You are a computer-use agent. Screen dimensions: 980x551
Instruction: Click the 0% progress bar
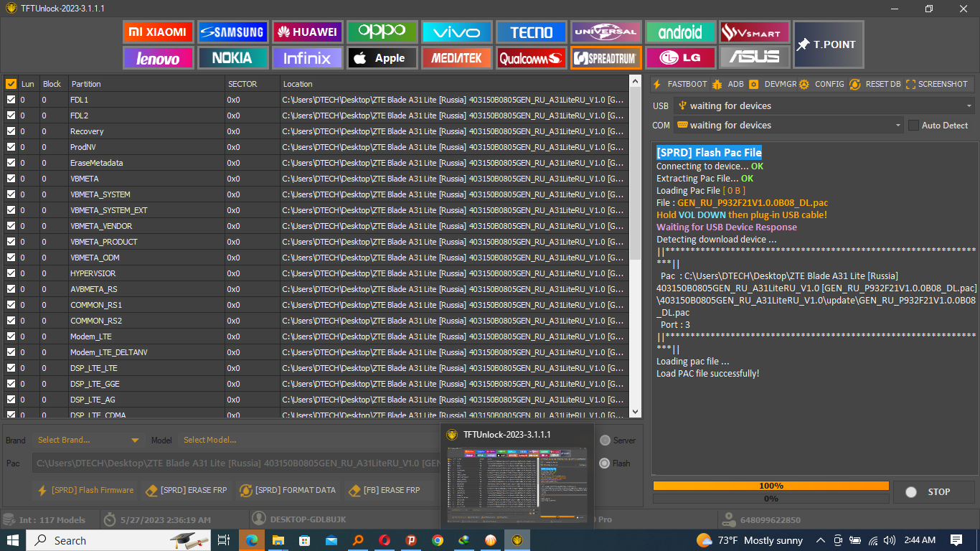pos(771,499)
